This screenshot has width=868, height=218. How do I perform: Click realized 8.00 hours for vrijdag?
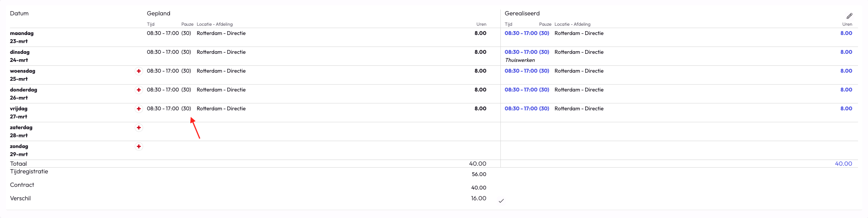click(x=846, y=109)
